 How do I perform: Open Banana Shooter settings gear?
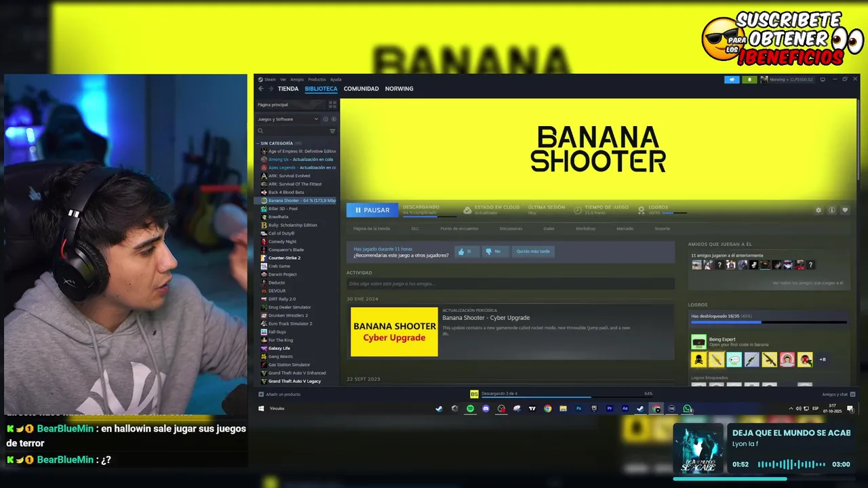click(818, 210)
